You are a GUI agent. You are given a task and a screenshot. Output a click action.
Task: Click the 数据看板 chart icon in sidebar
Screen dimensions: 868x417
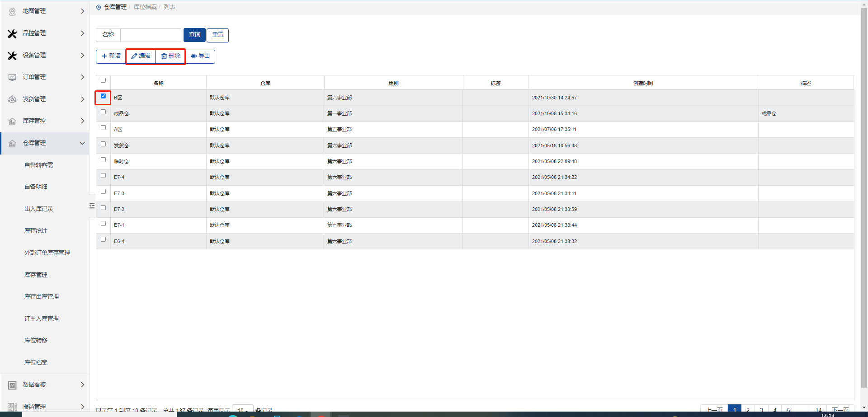[12, 385]
